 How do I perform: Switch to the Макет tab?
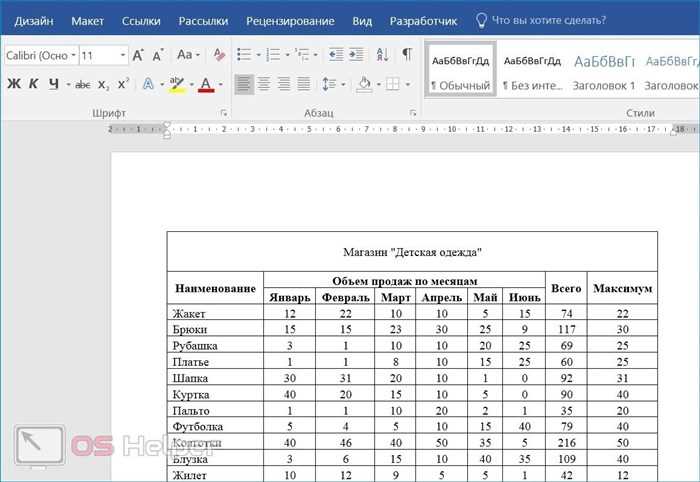pos(88,21)
